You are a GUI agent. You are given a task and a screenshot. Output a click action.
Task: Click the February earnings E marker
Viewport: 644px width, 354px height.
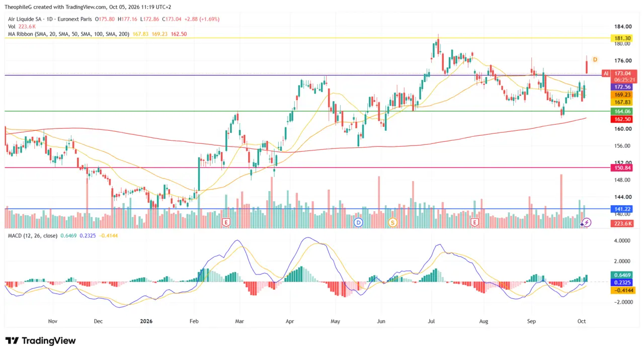226,222
